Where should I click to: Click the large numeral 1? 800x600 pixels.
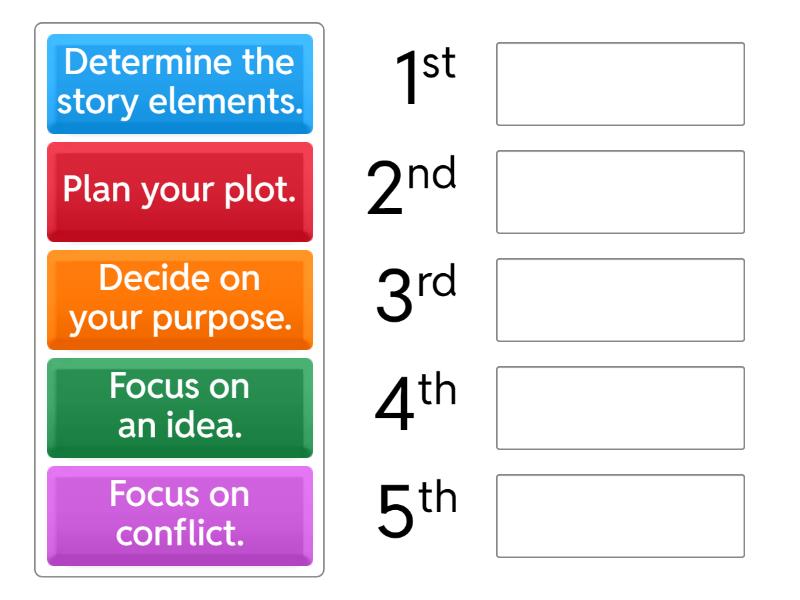coord(407,82)
